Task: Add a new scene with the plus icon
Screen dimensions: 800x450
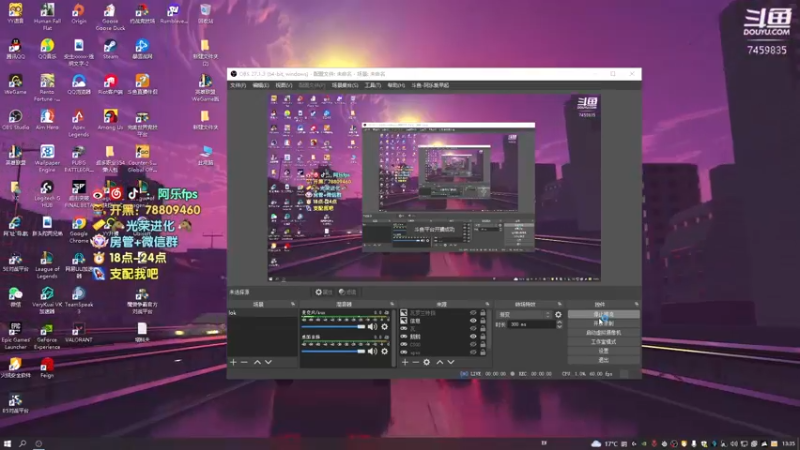Action: pyautogui.click(x=233, y=362)
